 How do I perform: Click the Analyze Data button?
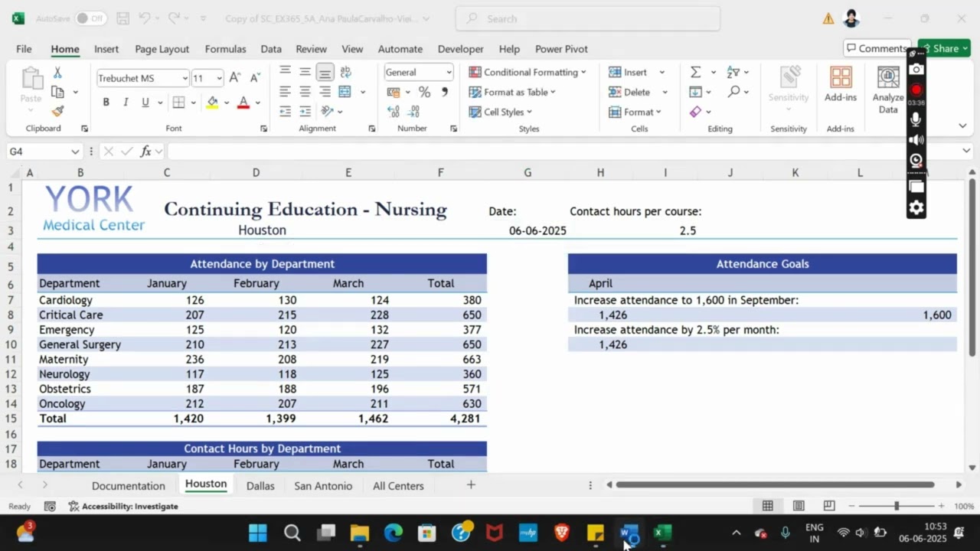(x=888, y=90)
